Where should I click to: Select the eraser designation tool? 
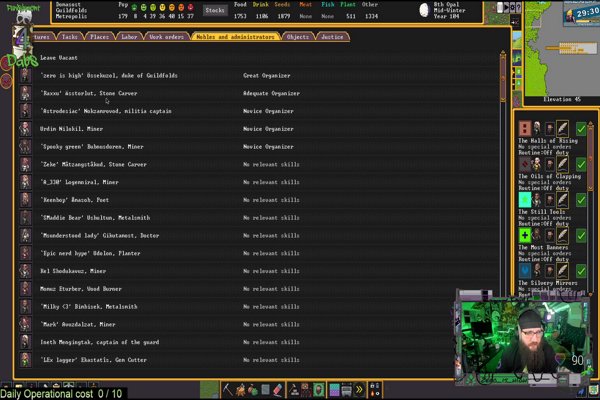pos(278,390)
